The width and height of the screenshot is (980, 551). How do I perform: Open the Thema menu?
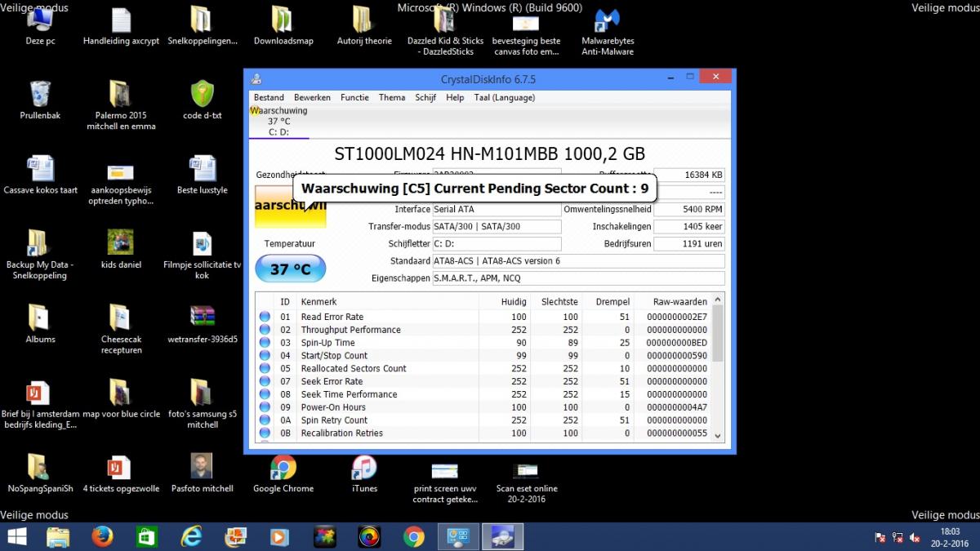392,97
